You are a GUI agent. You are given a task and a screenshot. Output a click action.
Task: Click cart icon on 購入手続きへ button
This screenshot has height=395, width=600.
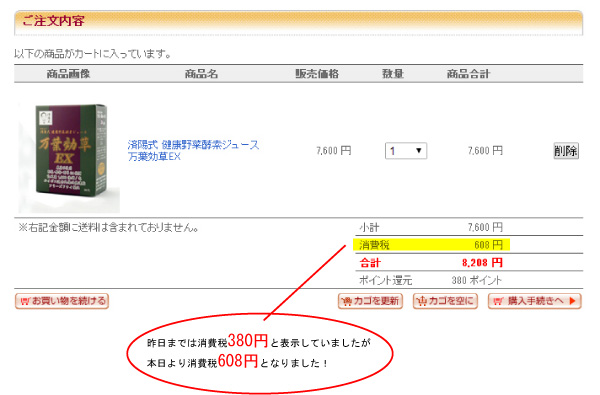pyautogui.click(x=498, y=301)
